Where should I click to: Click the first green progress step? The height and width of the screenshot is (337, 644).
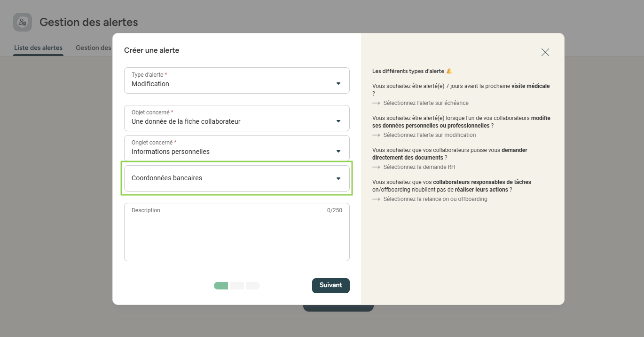coord(221,286)
